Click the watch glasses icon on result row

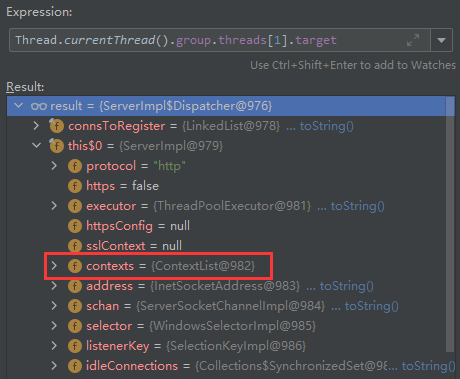coord(39,106)
